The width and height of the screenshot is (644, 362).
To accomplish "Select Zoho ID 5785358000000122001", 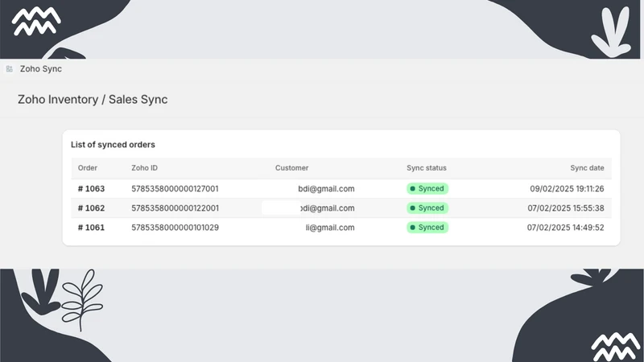I will coord(175,208).
